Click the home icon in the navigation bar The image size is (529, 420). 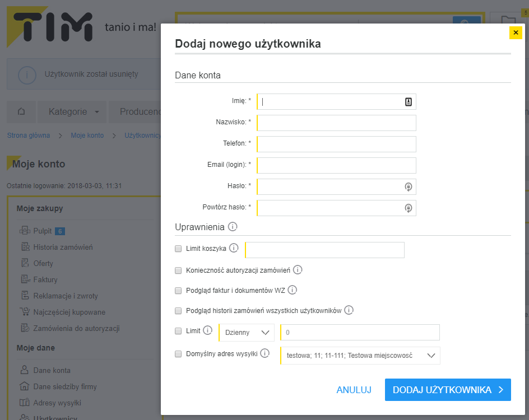[21, 111]
